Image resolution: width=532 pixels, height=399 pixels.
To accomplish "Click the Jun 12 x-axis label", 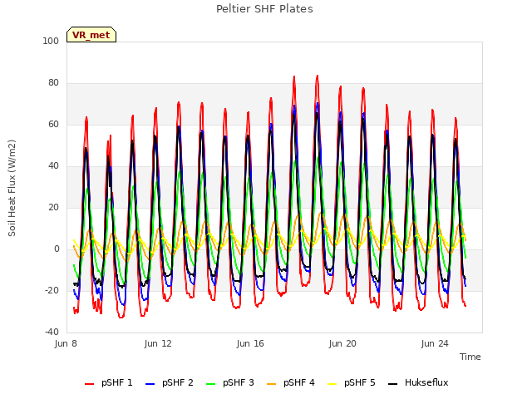I will (x=158, y=343).
